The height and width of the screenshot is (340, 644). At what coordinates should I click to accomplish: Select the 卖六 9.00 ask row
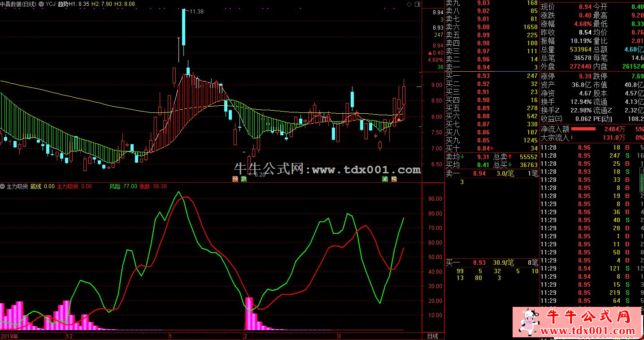(492, 27)
